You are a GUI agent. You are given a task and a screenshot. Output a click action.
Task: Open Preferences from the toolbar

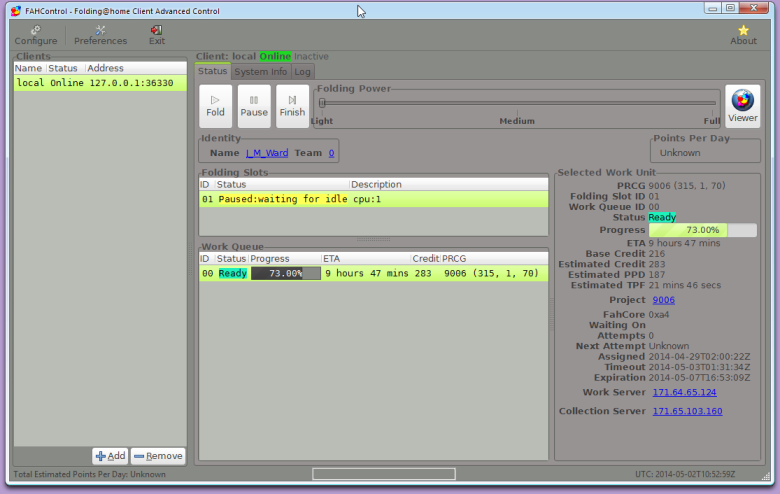point(100,35)
